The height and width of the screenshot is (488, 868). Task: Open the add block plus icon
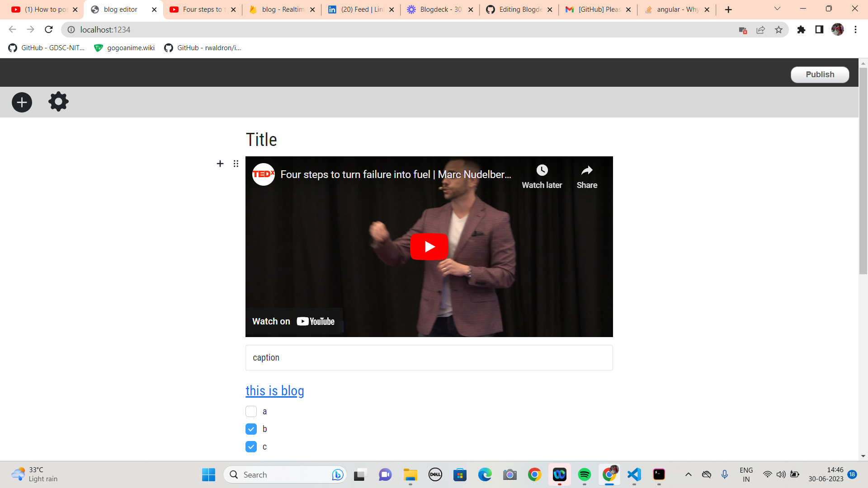pos(21,102)
